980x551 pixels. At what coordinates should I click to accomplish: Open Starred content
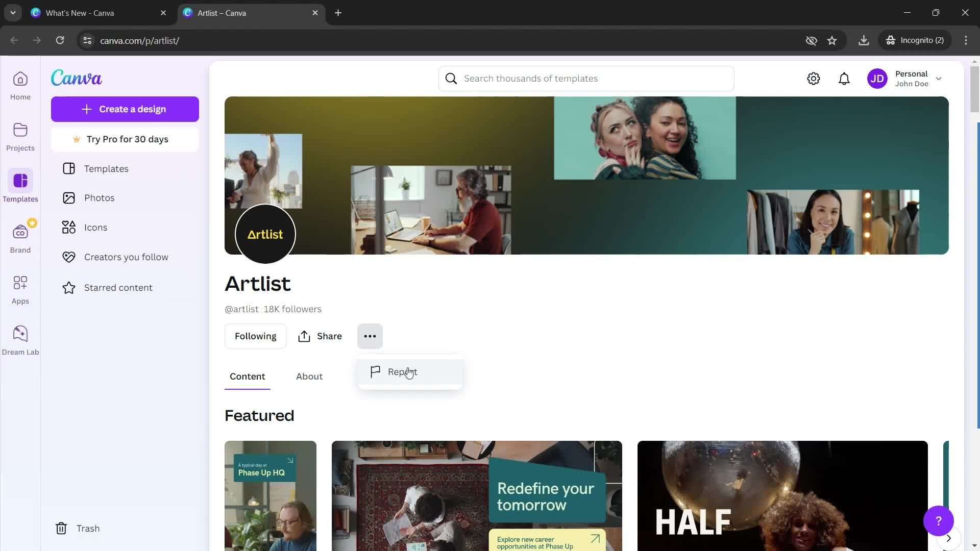[125, 288]
